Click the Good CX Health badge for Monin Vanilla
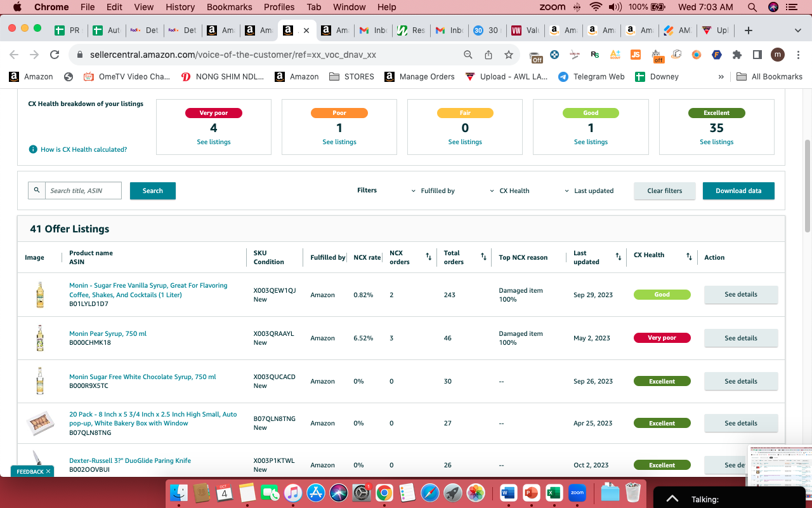 click(x=662, y=295)
